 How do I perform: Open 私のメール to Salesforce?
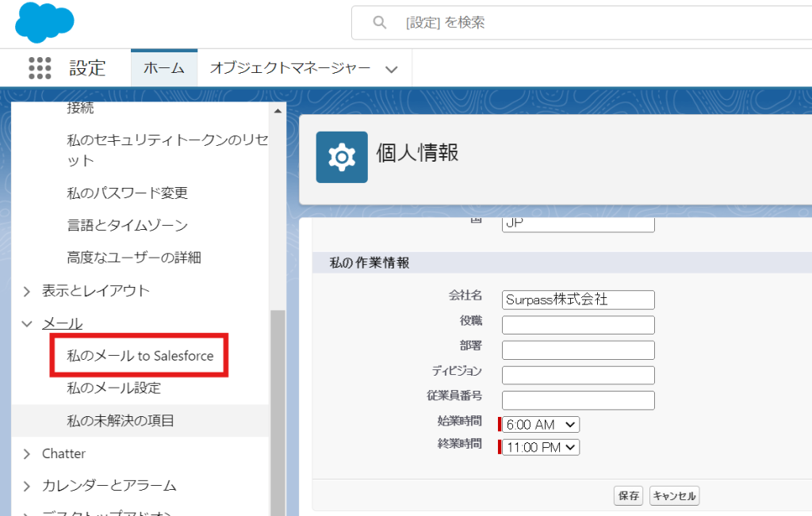(x=140, y=356)
